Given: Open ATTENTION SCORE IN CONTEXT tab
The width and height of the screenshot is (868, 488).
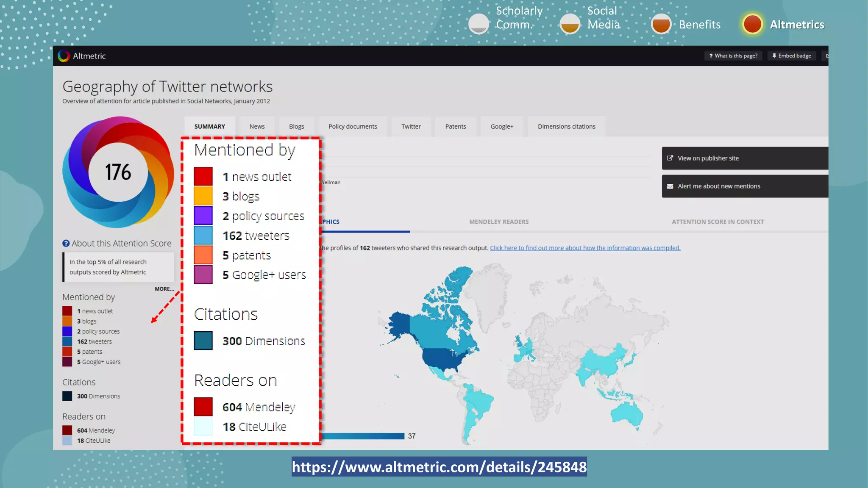Looking at the screenshot, I should click(x=718, y=222).
